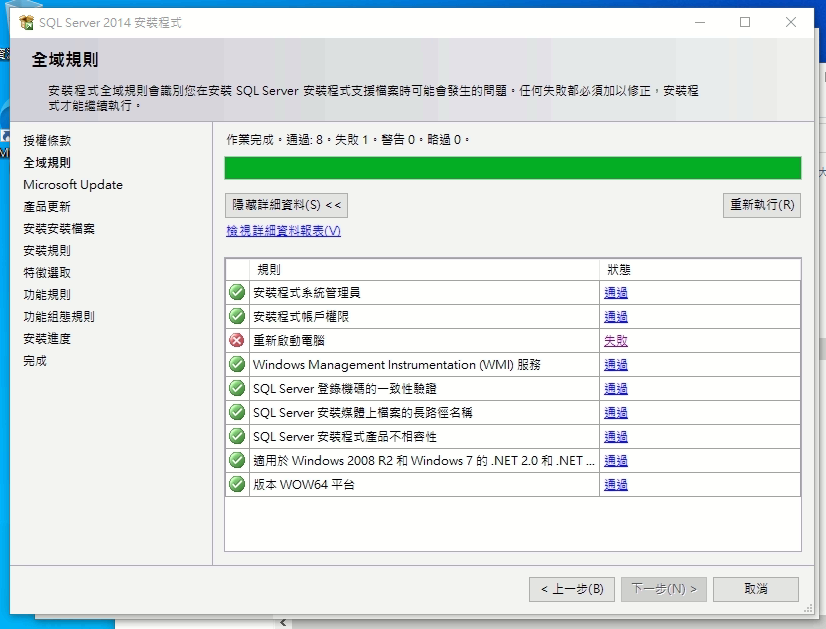Select 特徵選取 step in sidebar

(47, 273)
